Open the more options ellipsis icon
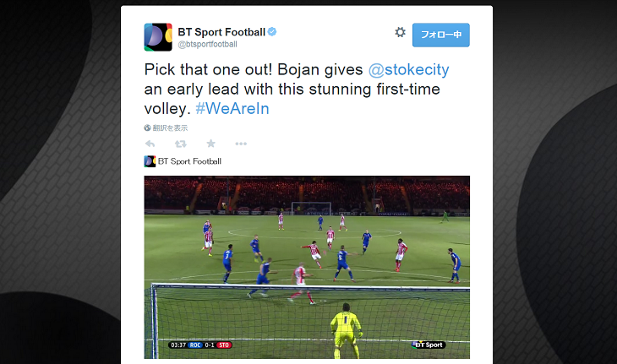Screen dimensions: 617x364 coord(241,144)
